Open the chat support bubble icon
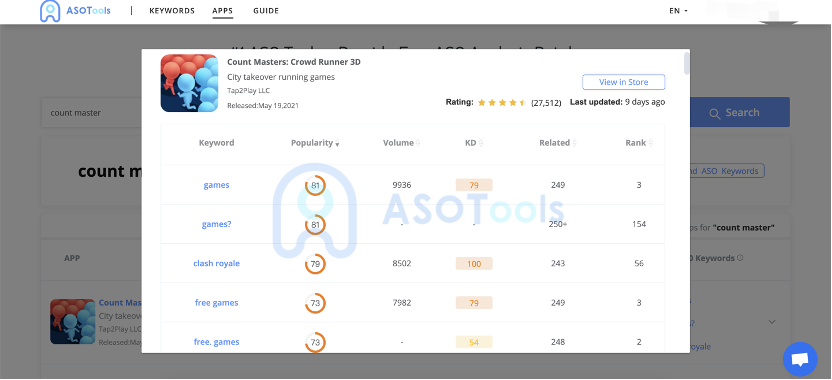This screenshot has height=380, width=832. (800, 359)
